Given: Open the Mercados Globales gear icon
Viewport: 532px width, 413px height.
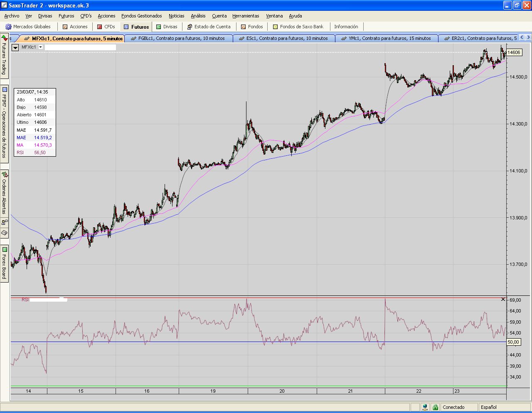Looking at the screenshot, I should [8, 27].
